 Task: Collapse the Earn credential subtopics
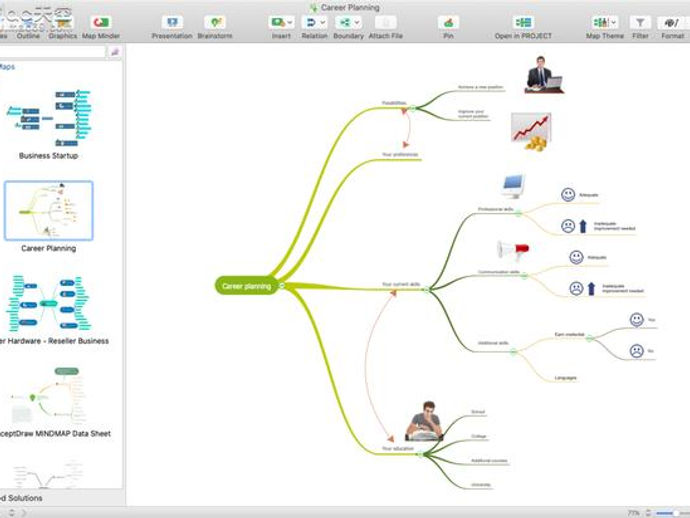coord(589,338)
